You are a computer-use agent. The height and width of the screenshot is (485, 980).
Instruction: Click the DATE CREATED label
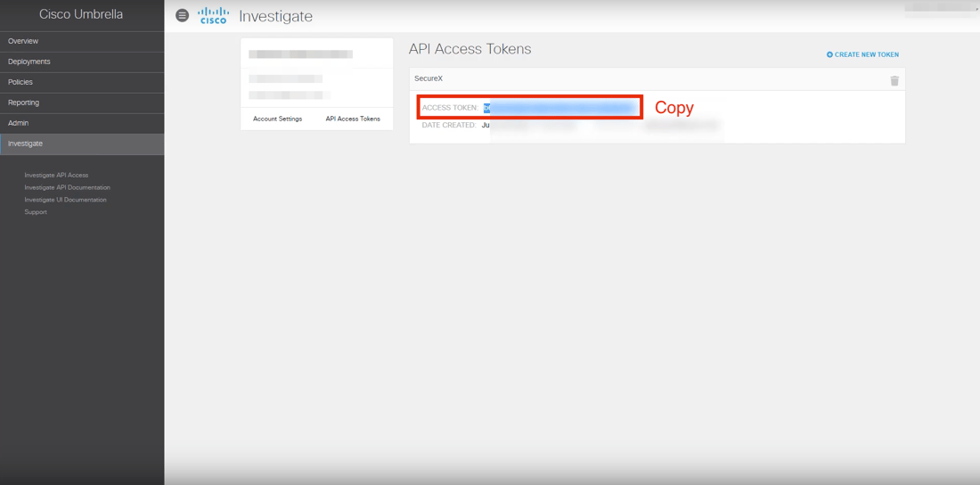449,125
